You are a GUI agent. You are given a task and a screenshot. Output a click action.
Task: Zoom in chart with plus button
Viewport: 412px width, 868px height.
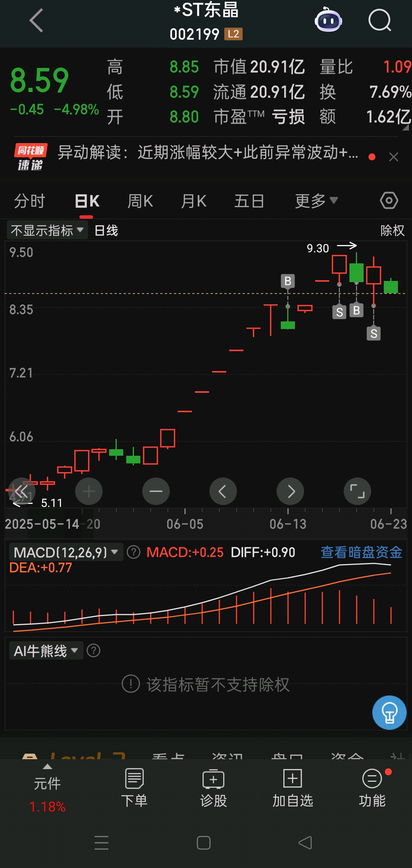(x=89, y=491)
